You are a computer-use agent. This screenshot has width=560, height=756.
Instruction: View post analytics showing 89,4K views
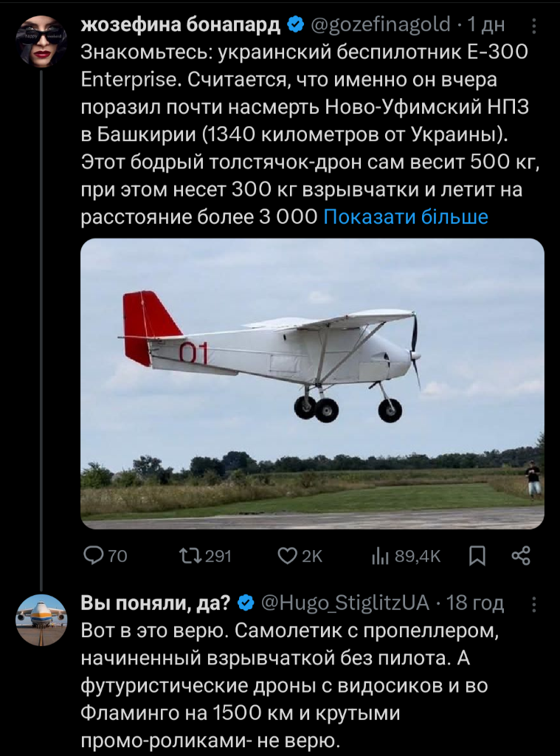click(381, 556)
